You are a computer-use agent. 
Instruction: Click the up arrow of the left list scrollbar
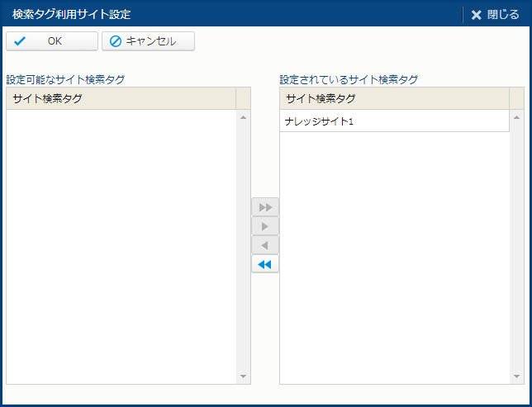243,117
